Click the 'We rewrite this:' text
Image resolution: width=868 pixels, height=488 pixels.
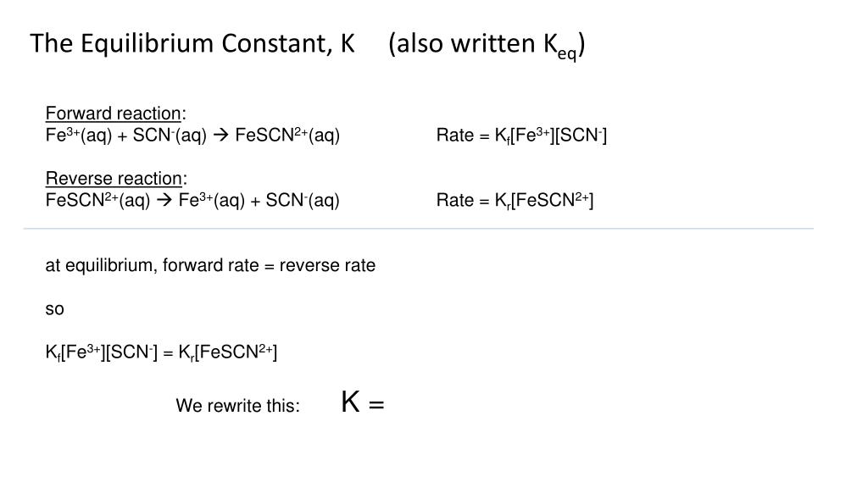[x=238, y=406]
